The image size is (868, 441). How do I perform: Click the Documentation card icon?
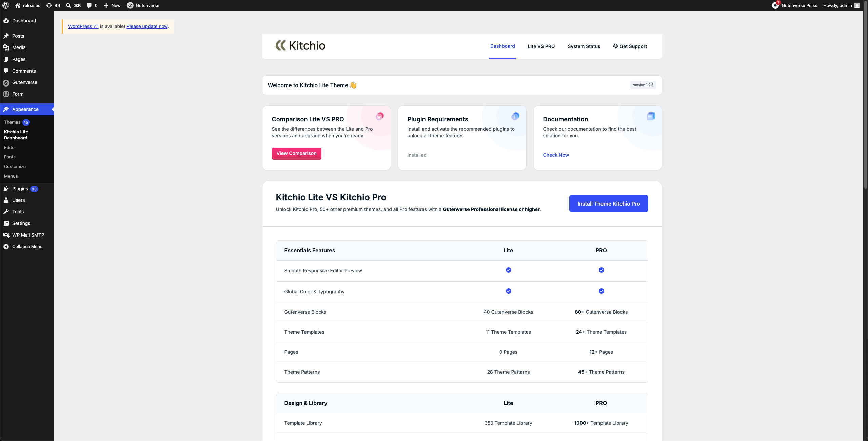[x=651, y=116]
